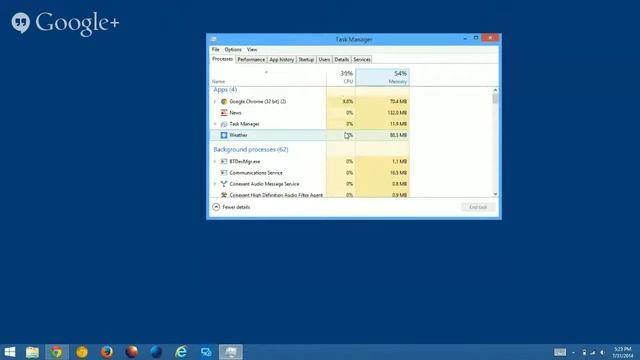Click the Task Manager title bar icon
The height and width of the screenshot is (360, 640).
pyautogui.click(x=213, y=39)
